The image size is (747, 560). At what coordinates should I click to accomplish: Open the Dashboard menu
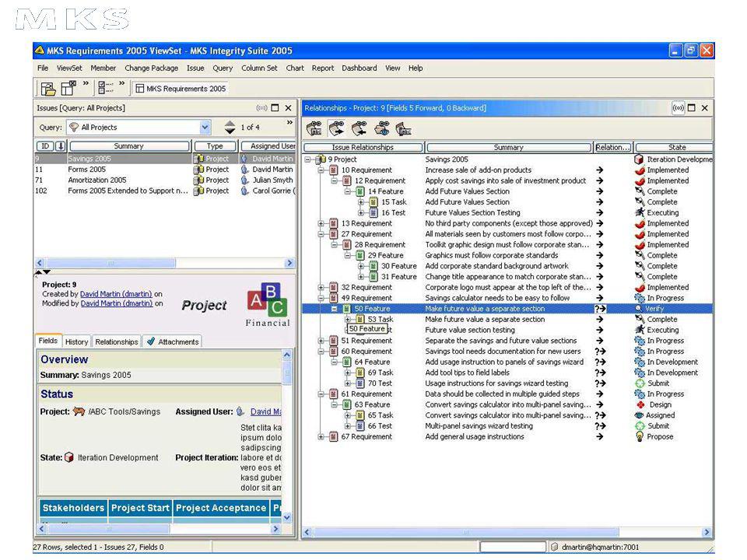[x=359, y=68]
